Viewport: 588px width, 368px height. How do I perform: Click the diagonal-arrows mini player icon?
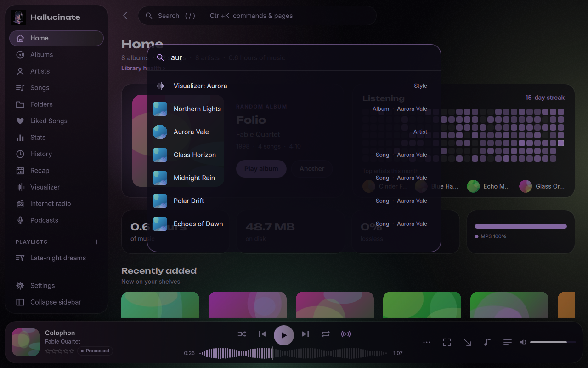point(467,342)
